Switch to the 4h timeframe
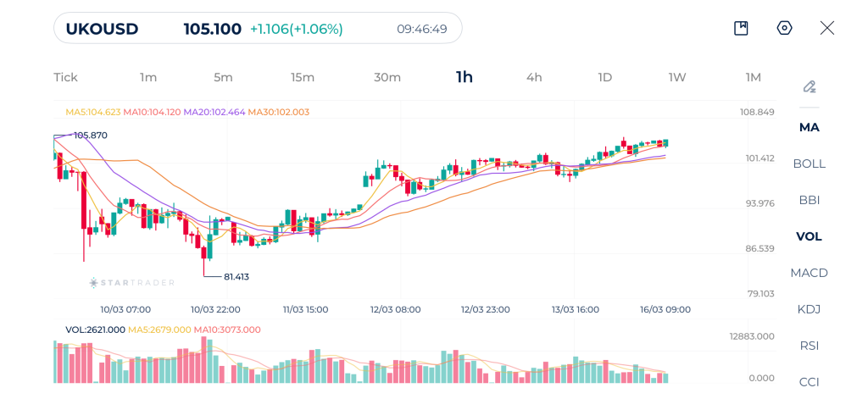Screen dimensions: 868x399 [x=534, y=77]
